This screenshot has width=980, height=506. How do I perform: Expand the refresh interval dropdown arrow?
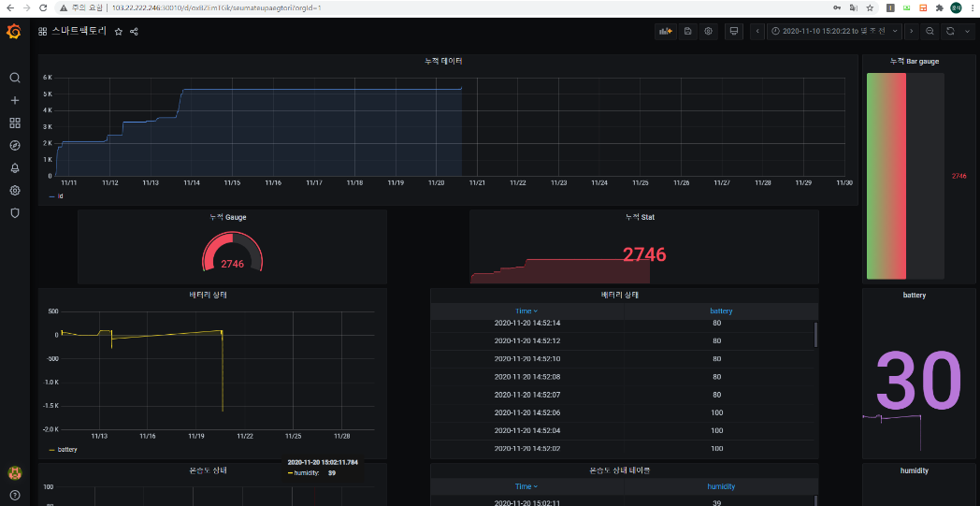(x=966, y=31)
